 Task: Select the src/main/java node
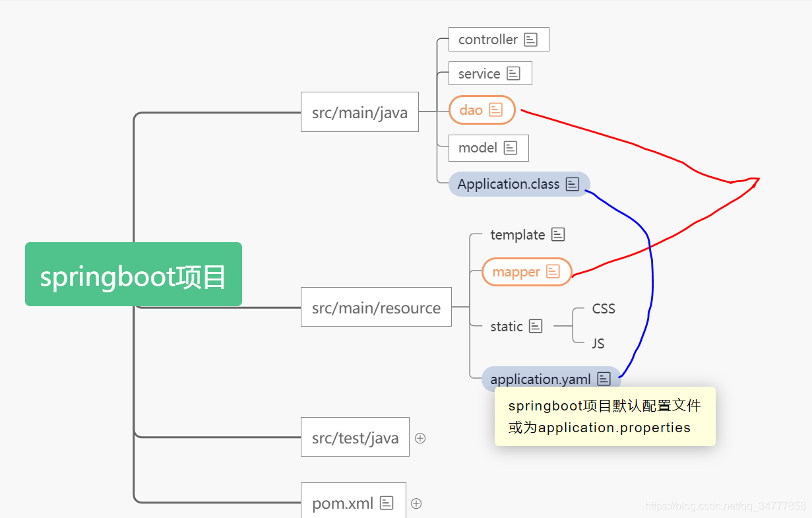click(359, 112)
